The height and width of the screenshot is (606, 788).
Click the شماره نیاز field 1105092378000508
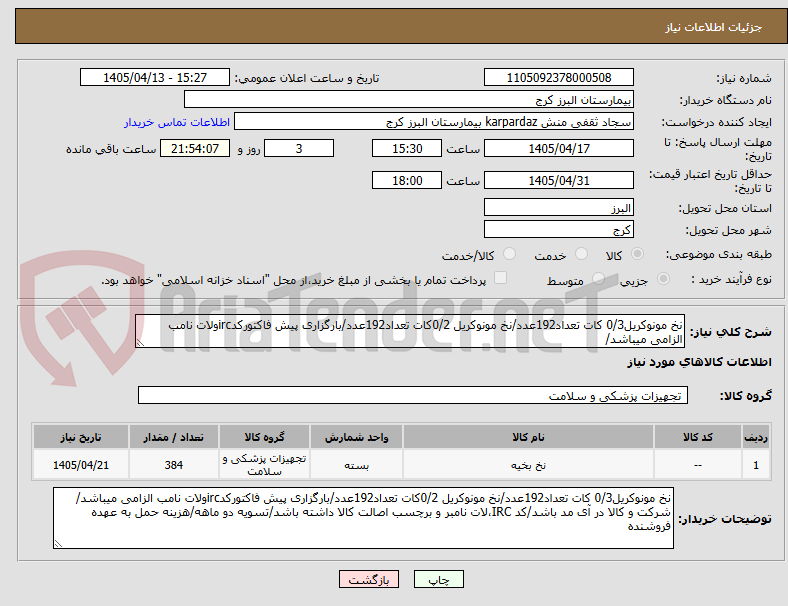coord(559,77)
